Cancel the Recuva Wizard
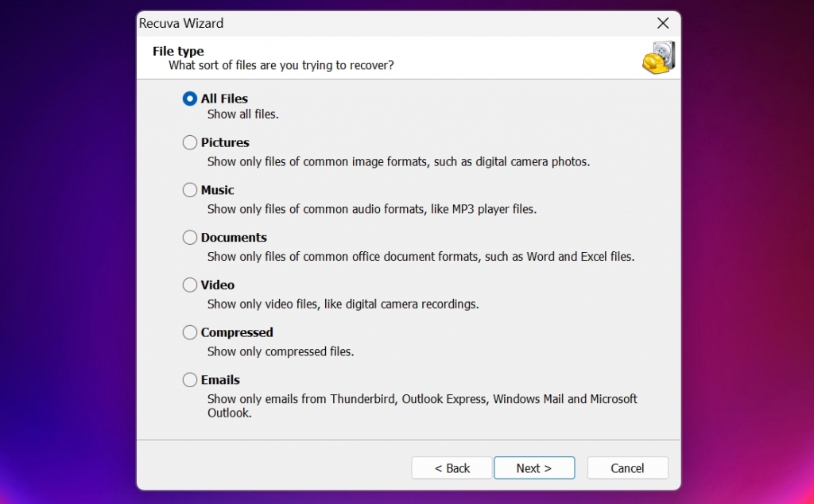 click(x=627, y=467)
